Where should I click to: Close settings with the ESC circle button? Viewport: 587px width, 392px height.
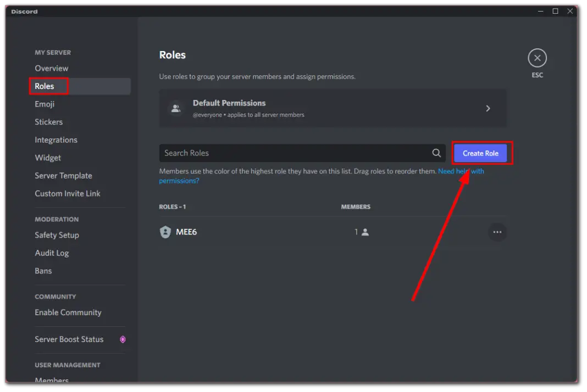(x=537, y=58)
